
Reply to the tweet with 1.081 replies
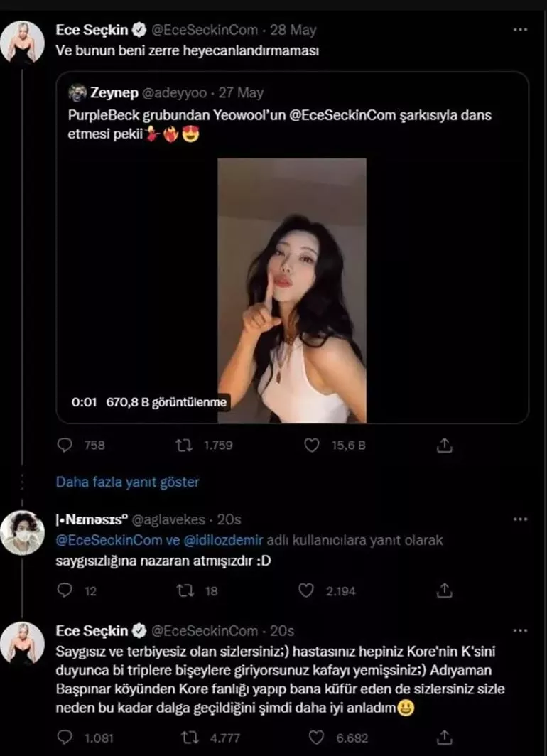(x=65, y=738)
